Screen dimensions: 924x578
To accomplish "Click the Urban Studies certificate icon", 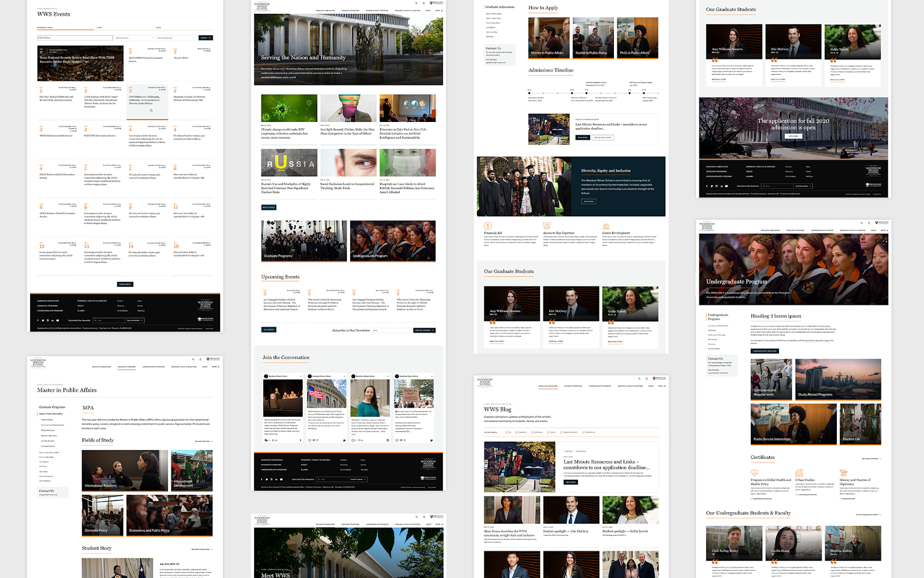I will click(799, 473).
